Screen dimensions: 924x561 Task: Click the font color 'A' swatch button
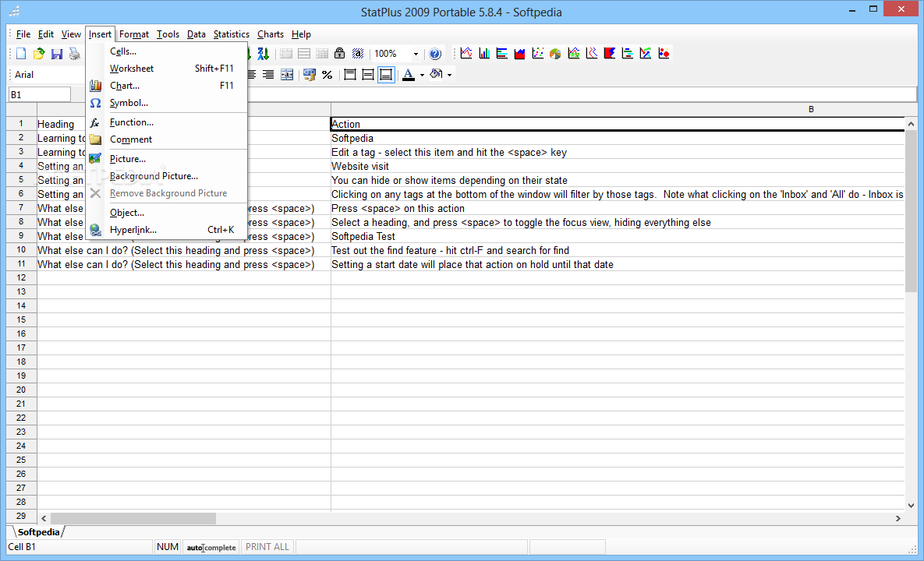(409, 75)
